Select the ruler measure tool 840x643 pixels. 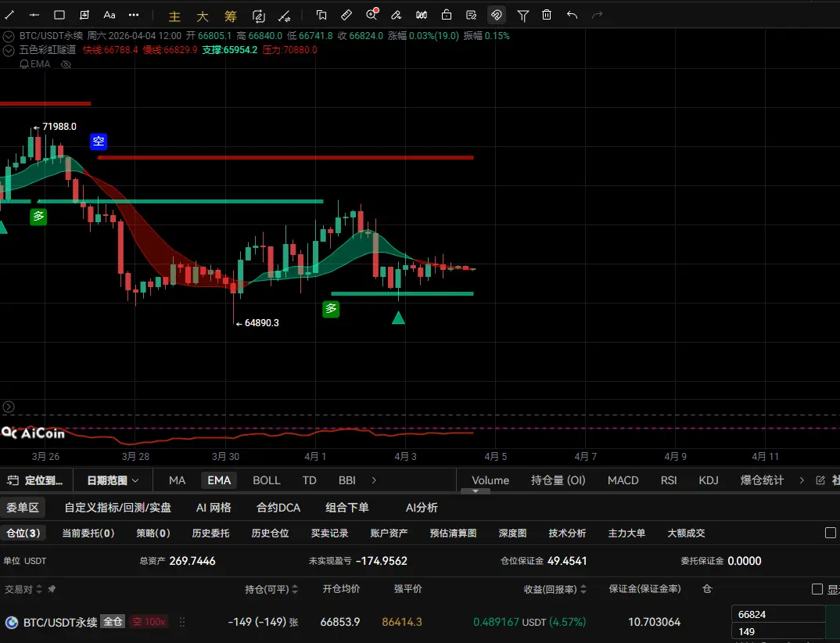(x=346, y=15)
